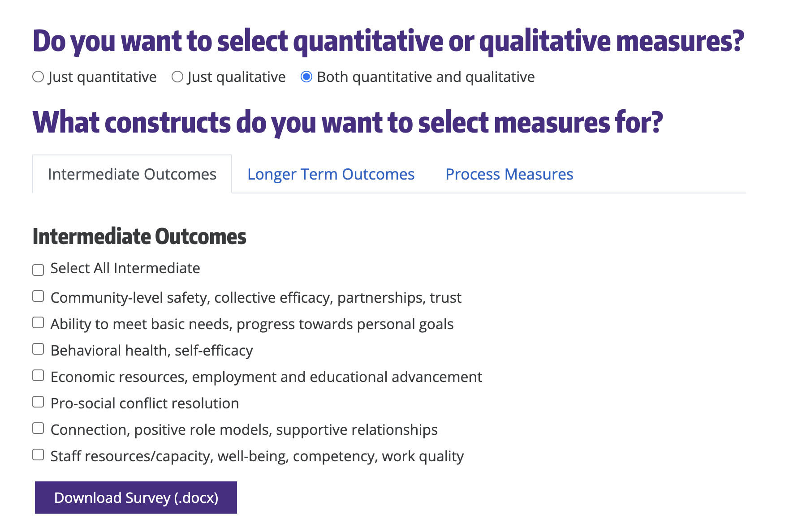The image size is (802, 532).
Task: Select Connection, positive role models, supportive relationships
Action: point(38,428)
